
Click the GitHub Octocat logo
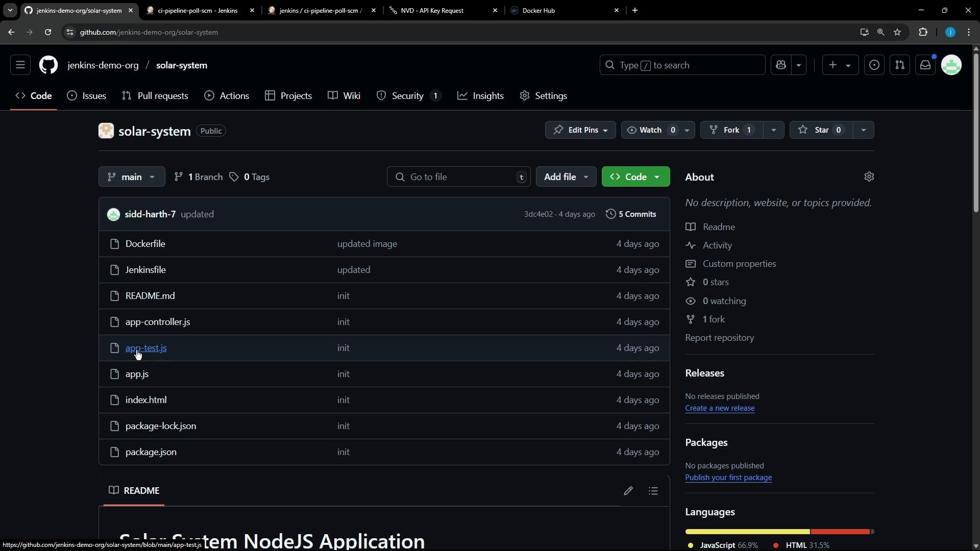coord(48,65)
